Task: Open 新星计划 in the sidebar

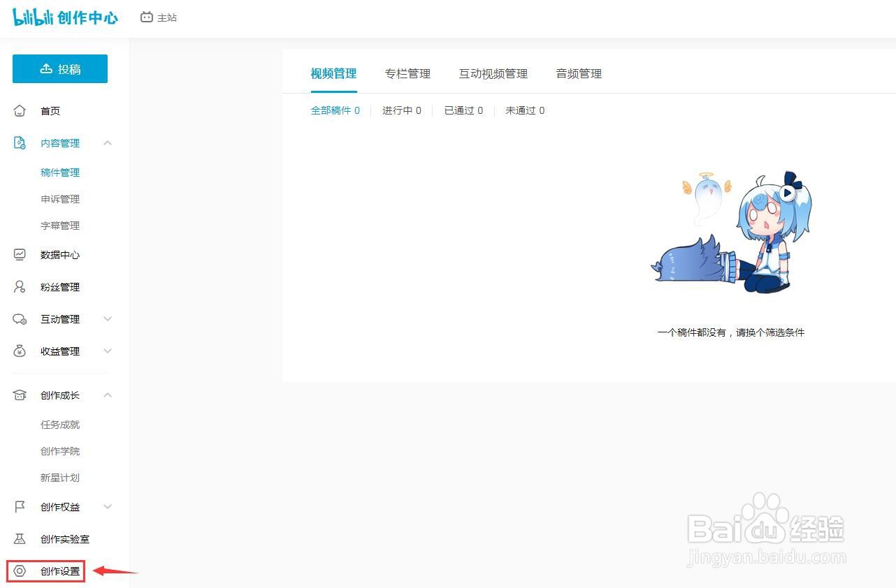Action: coord(60,478)
